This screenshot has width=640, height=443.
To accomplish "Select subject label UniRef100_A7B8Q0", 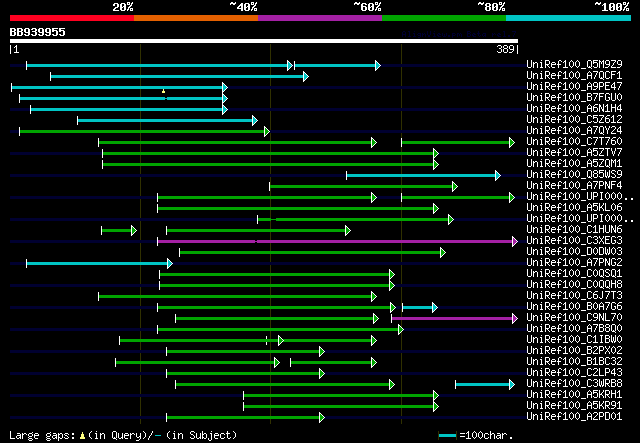I will coord(574,329).
